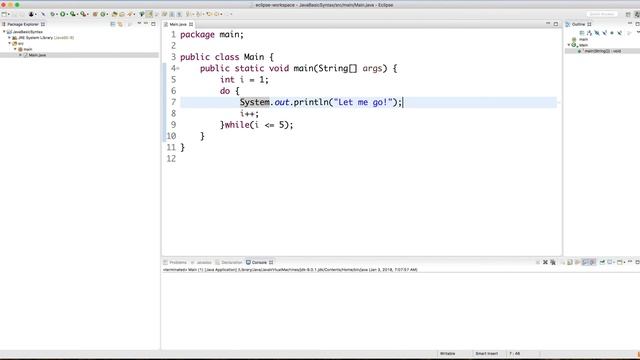Expand the Main.java file node
640x360 pixels.
coord(20,55)
